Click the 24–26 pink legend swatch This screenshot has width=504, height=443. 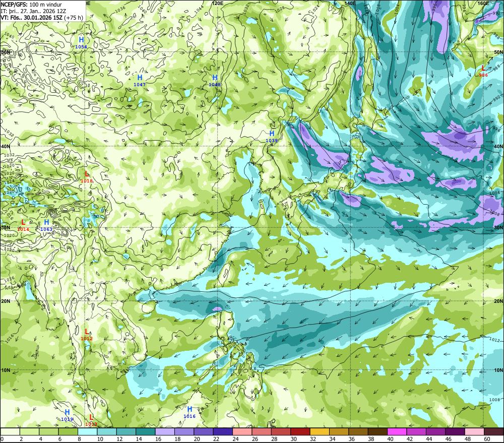pos(242,432)
